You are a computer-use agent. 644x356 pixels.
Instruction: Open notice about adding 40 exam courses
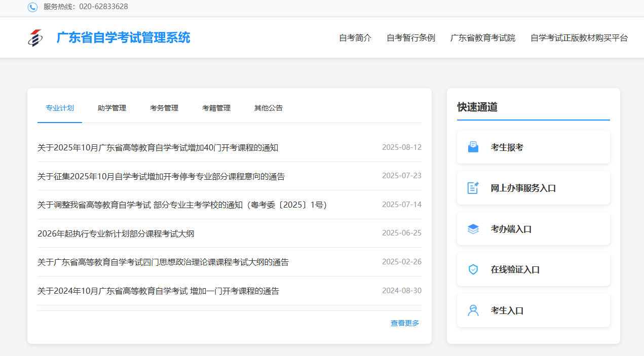click(x=158, y=148)
